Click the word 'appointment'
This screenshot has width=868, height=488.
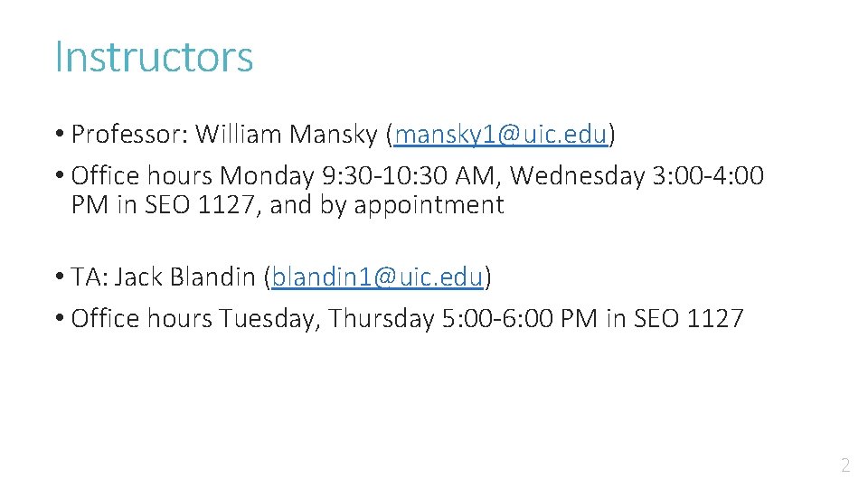[x=429, y=205]
